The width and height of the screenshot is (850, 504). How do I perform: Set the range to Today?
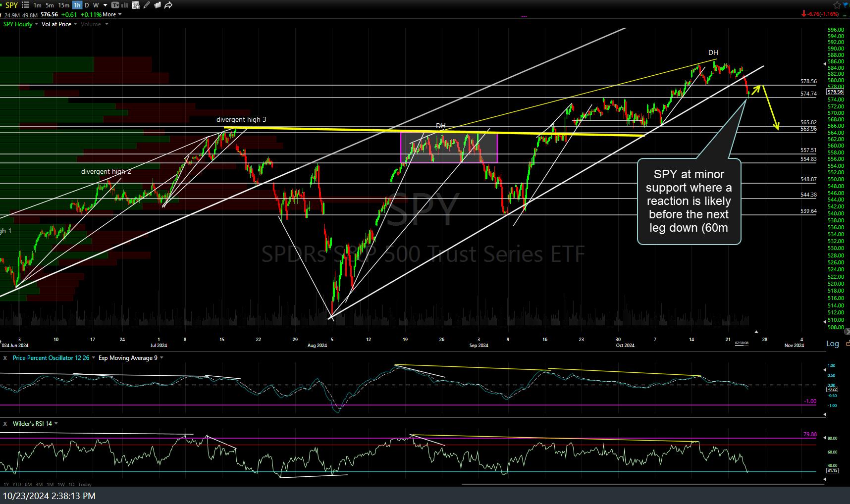(x=85, y=484)
